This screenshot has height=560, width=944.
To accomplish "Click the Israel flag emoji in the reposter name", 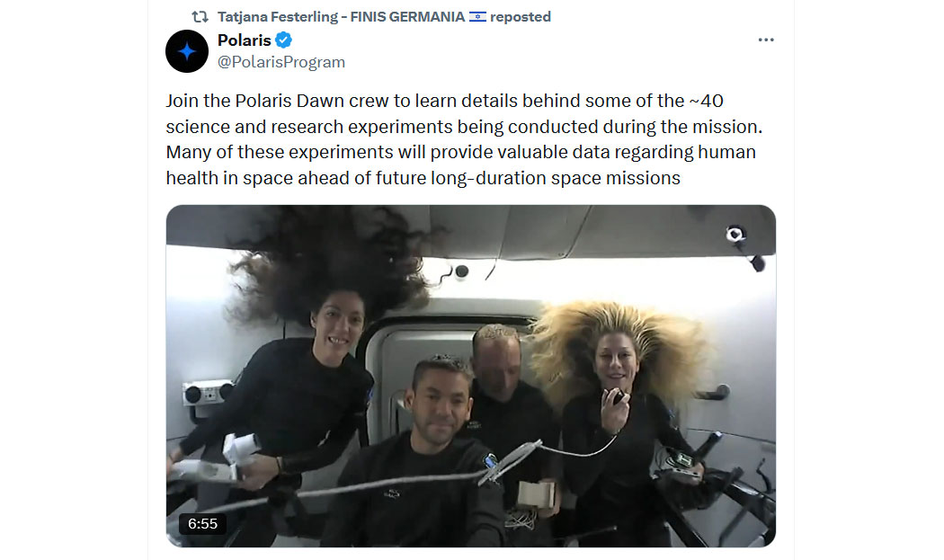I will [477, 17].
